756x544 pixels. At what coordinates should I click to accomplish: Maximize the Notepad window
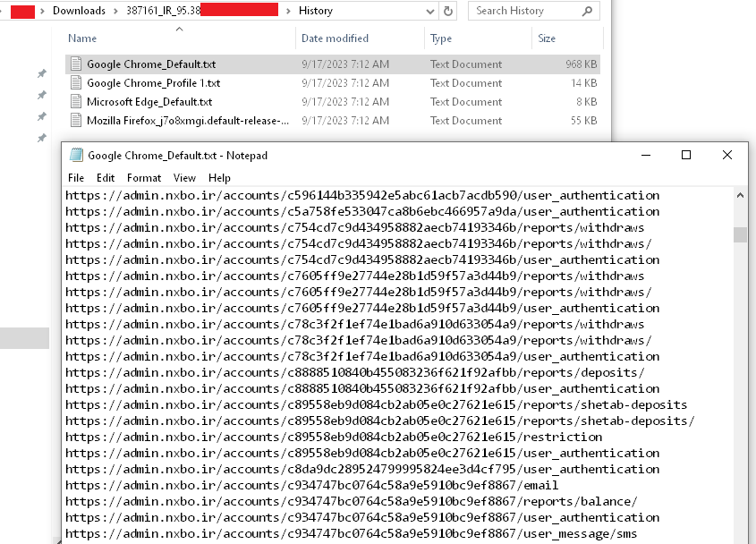tap(686, 156)
